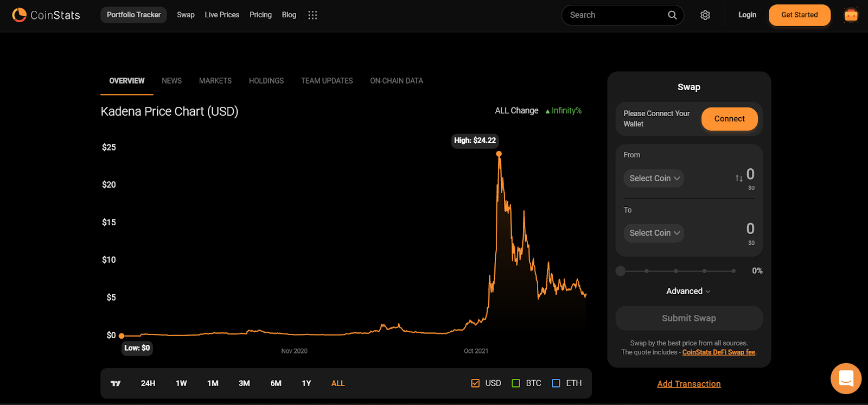Go to Team Updates tab
The height and width of the screenshot is (405, 868).
327,81
